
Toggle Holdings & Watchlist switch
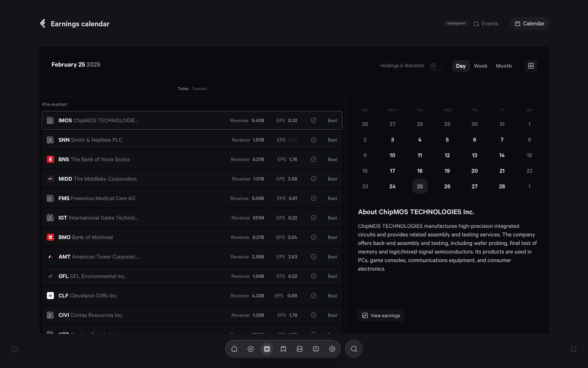435,66
